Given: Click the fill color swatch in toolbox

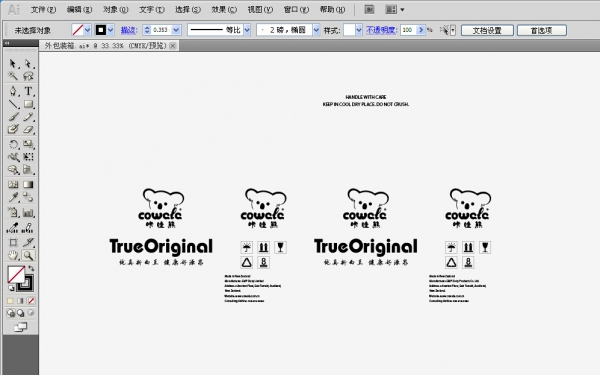Looking at the screenshot, I should 16,274.
